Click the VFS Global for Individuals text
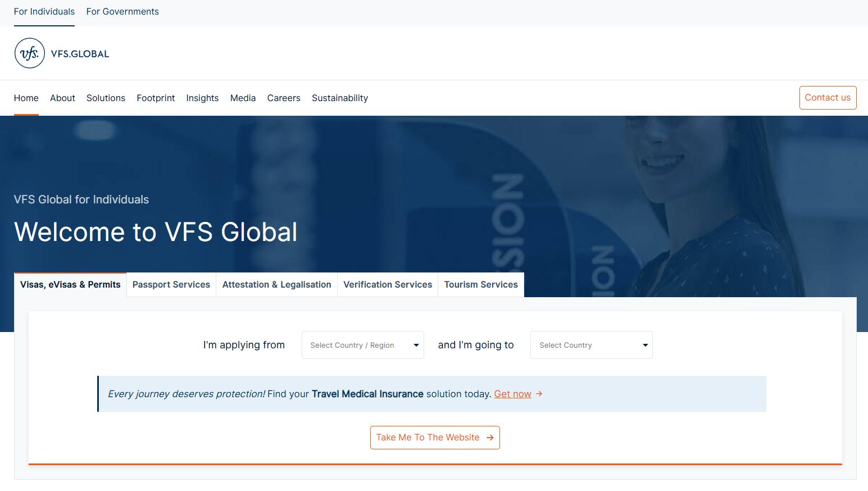 click(81, 199)
